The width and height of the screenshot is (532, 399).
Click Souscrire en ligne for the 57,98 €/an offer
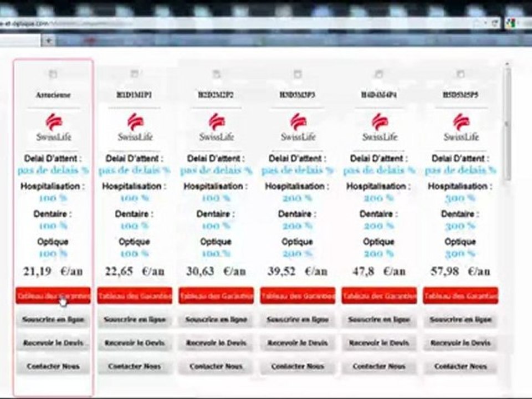461,320
